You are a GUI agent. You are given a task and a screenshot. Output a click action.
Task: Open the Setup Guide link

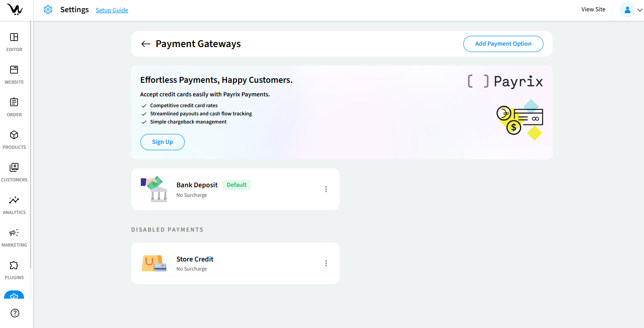(x=111, y=10)
